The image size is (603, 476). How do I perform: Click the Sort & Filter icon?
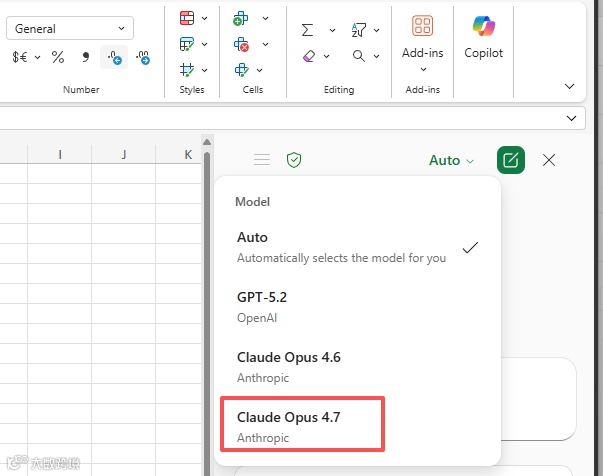click(x=358, y=30)
